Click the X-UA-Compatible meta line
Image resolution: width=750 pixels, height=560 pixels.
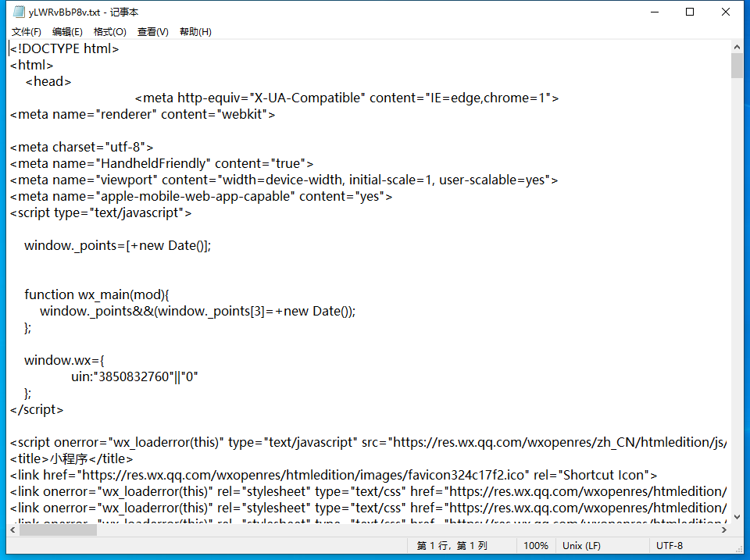coord(347,98)
